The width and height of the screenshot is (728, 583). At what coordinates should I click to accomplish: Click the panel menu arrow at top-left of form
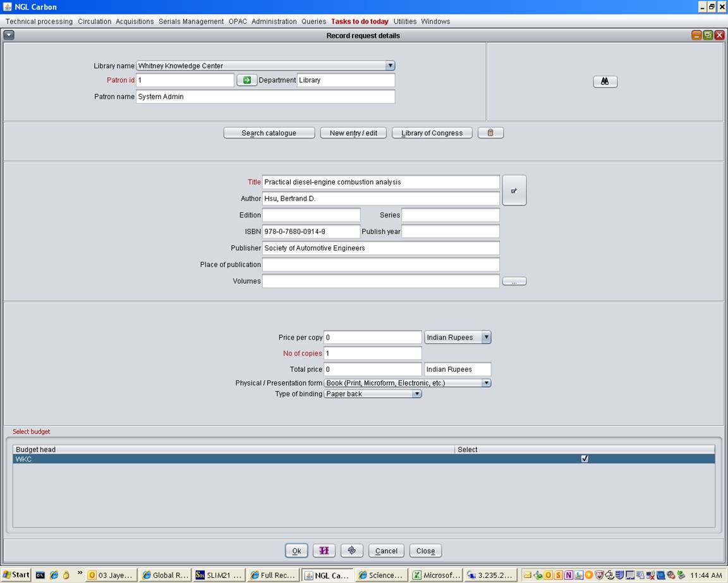coord(9,35)
